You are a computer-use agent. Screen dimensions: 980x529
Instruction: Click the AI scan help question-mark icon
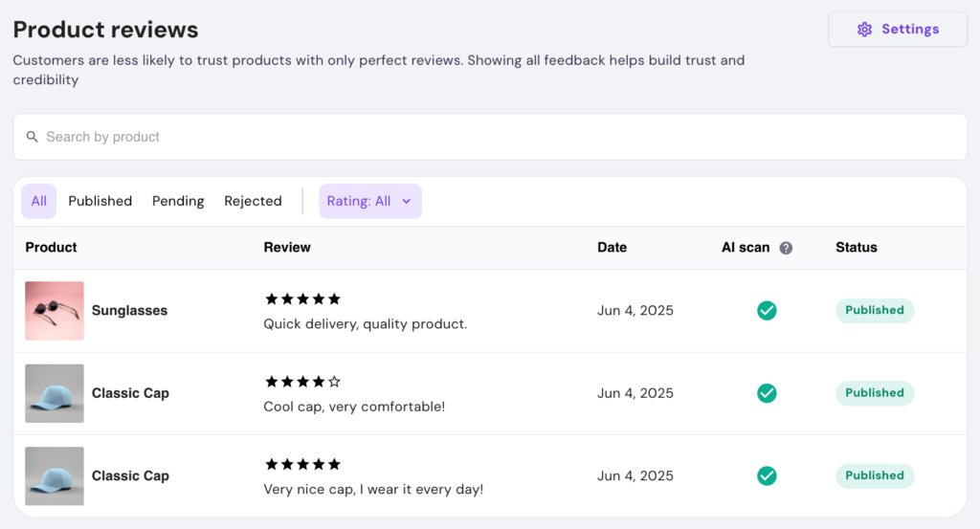786,248
